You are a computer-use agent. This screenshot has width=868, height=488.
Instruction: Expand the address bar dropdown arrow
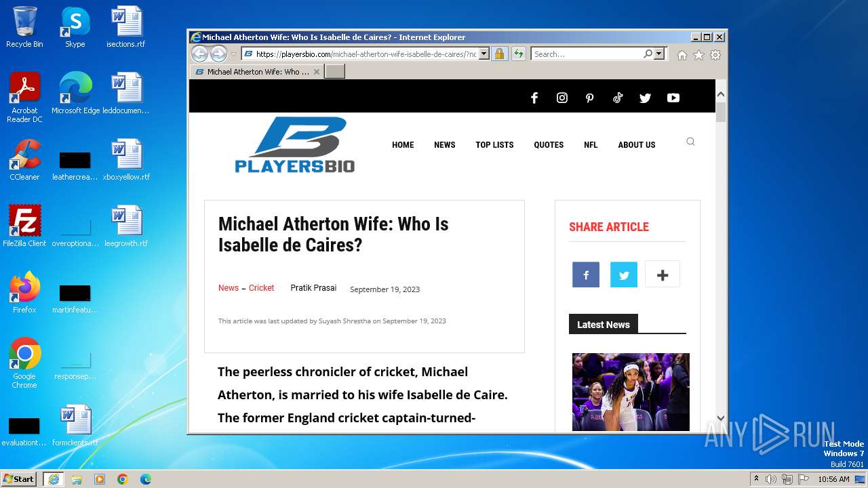pyautogui.click(x=484, y=54)
